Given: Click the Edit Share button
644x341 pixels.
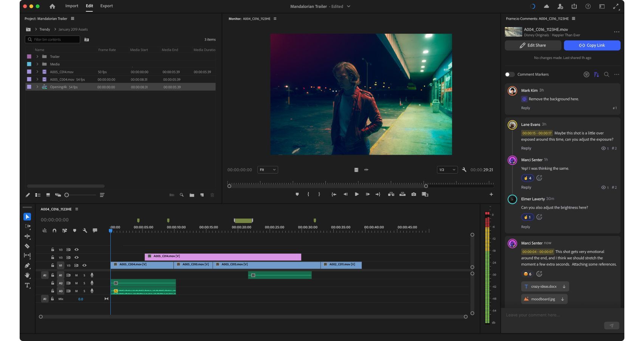Looking at the screenshot, I should point(533,45).
